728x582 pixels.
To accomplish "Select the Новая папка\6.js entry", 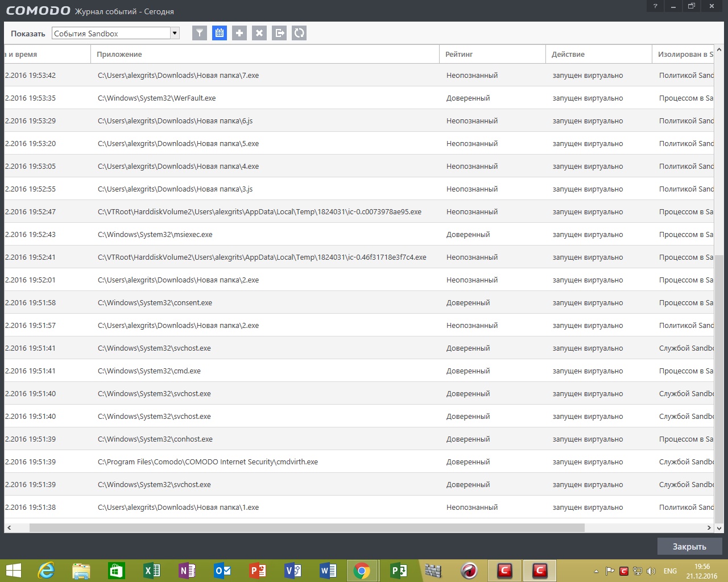I will click(x=359, y=120).
